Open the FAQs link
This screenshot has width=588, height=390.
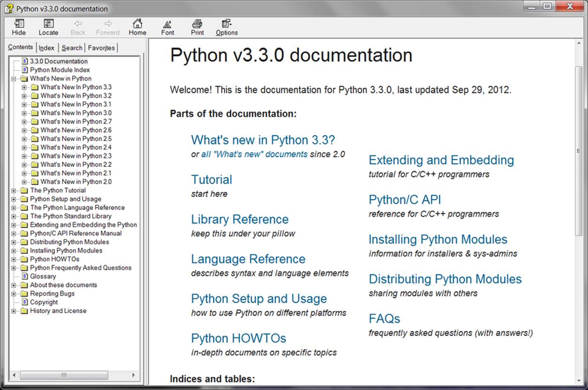pos(384,319)
